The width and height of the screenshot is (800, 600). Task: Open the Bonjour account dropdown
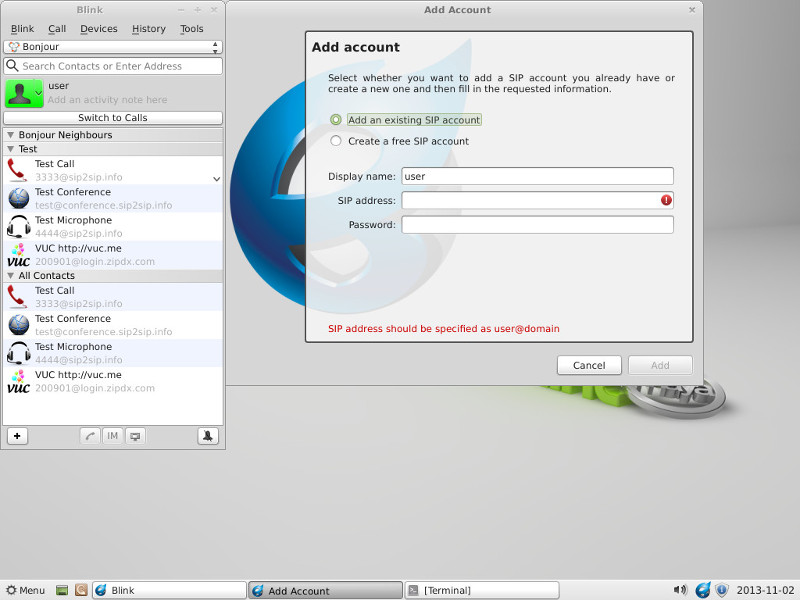113,47
